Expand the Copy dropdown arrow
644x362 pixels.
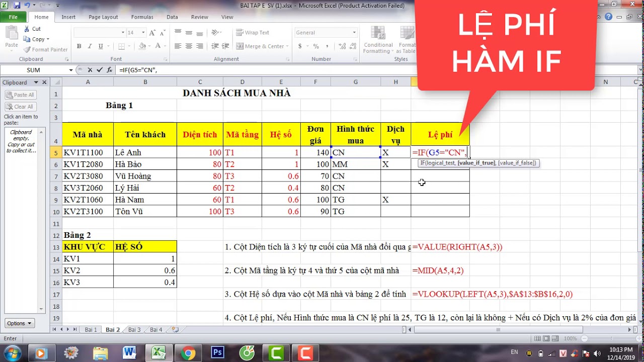click(48, 39)
